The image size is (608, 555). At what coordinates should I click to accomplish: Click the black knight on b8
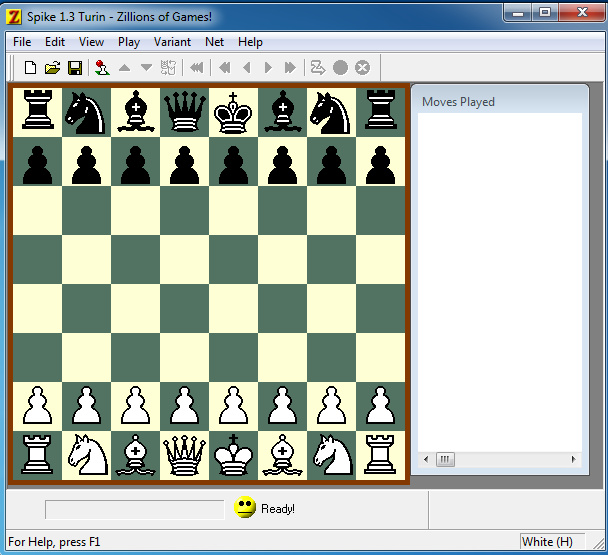point(86,112)
